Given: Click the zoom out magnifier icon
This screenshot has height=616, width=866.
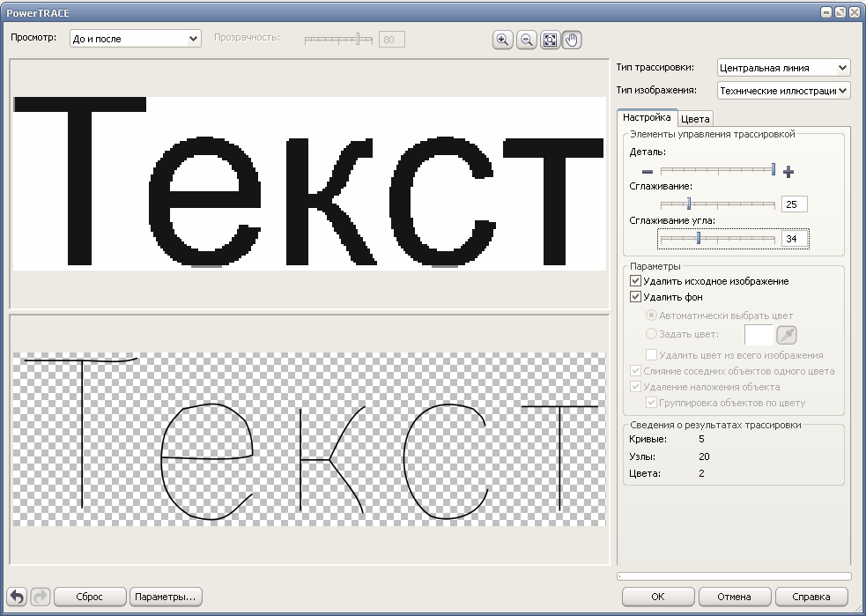Looking at the screenshot, I should click(526, 40).
